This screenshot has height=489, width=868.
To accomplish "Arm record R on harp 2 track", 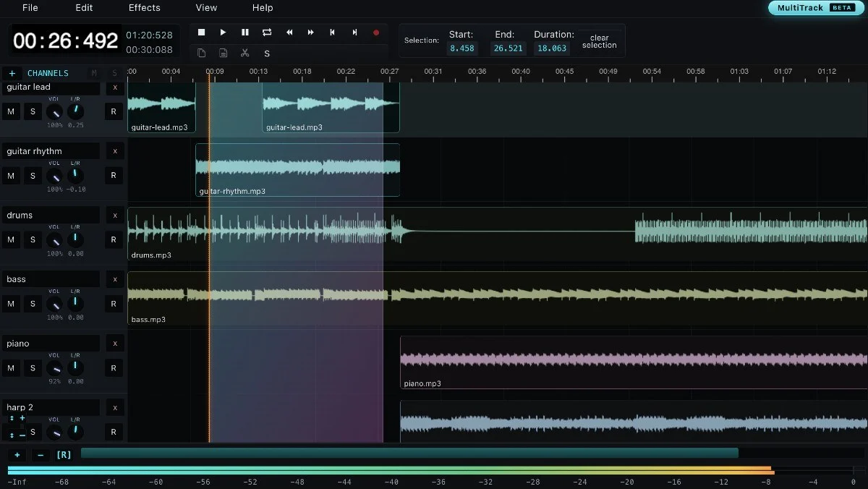I will pos(114,432).
